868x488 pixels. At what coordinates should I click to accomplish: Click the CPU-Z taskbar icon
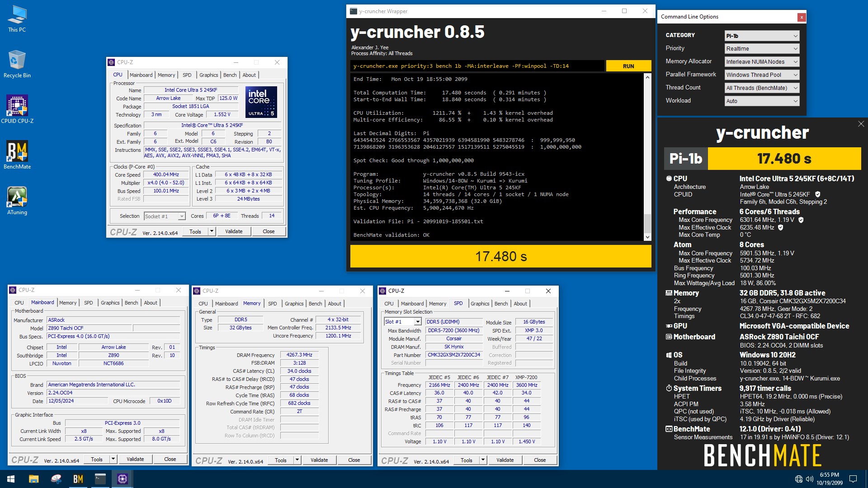[x=122, y=479]
